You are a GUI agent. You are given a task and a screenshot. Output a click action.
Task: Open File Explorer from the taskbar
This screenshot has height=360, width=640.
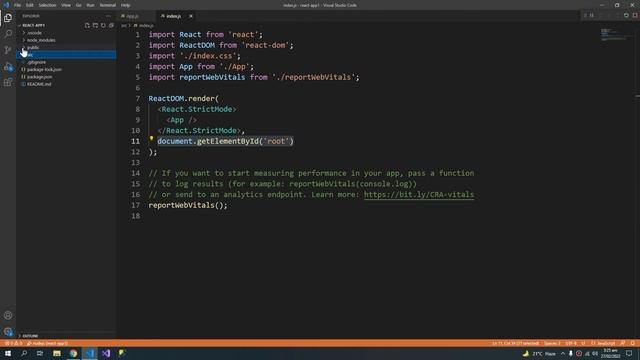(57, 353)
